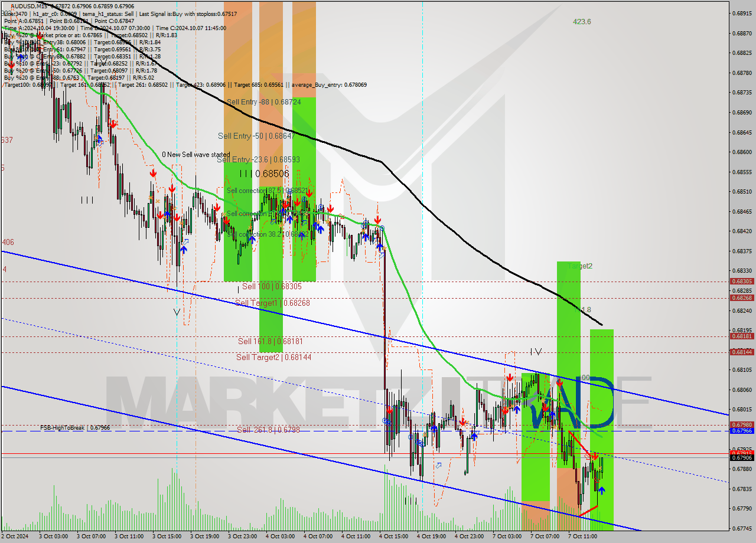This screenshot has width=756, height=543.
Task: Click the 0.67745 price axis label
Action: click(x=742, y=528)
